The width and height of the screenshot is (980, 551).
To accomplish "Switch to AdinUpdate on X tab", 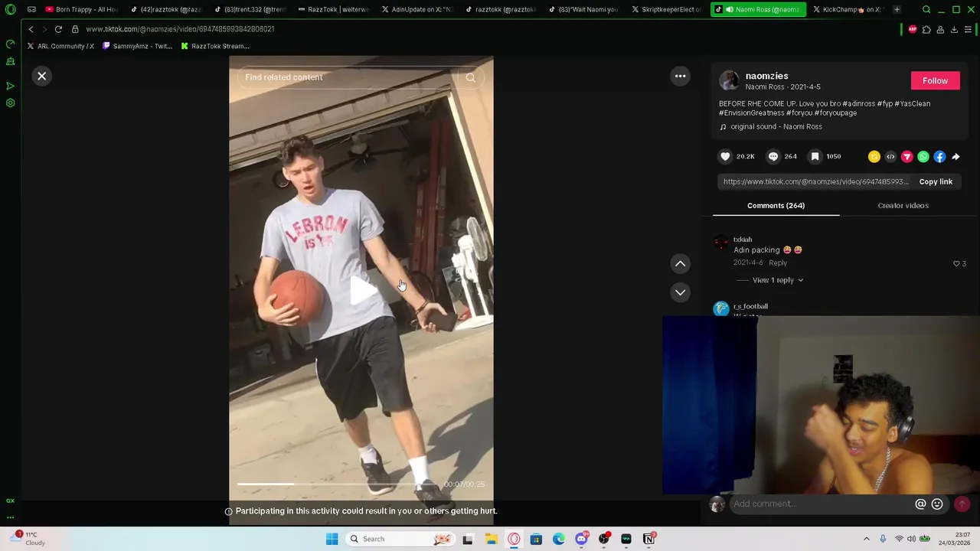I will 416,9.
